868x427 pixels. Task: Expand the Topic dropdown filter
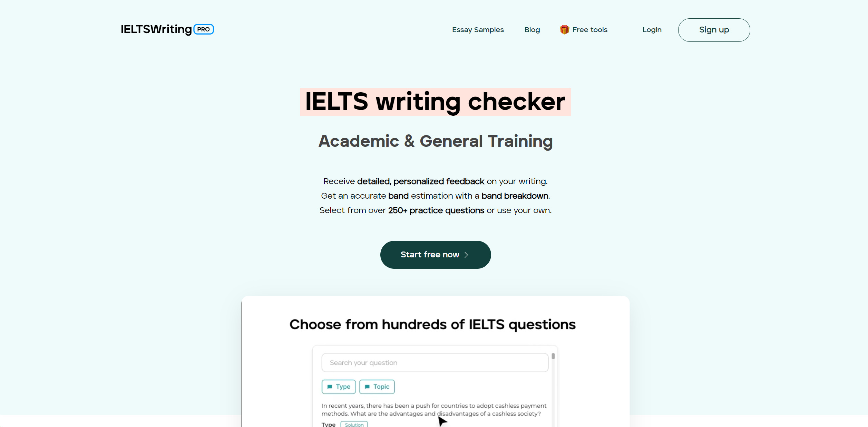(x=377, y=386)
